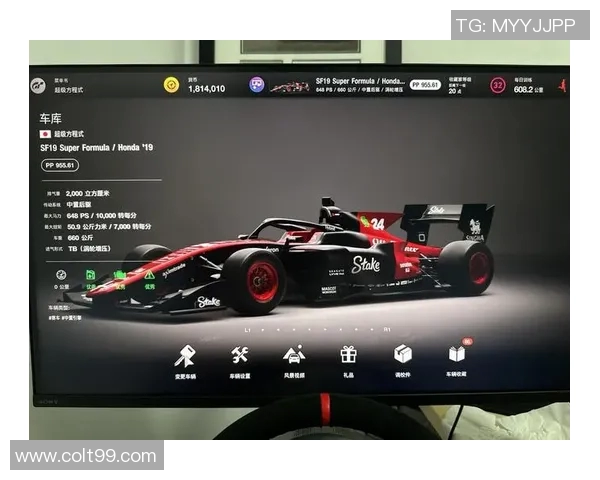Screen dimensions: 600x480
Task: Click the Gran Turismo logo icon
Action: point(38,85)
